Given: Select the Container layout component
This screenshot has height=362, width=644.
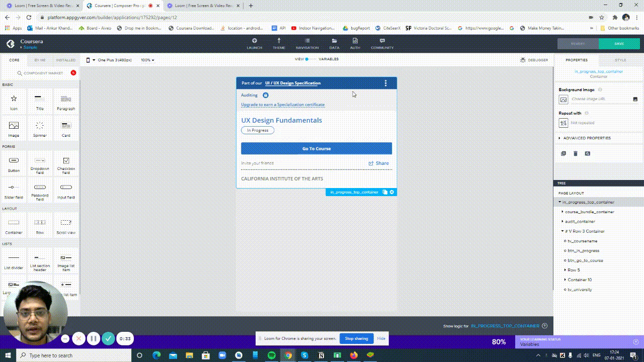Looking at the screenshot, I should 14,225.
